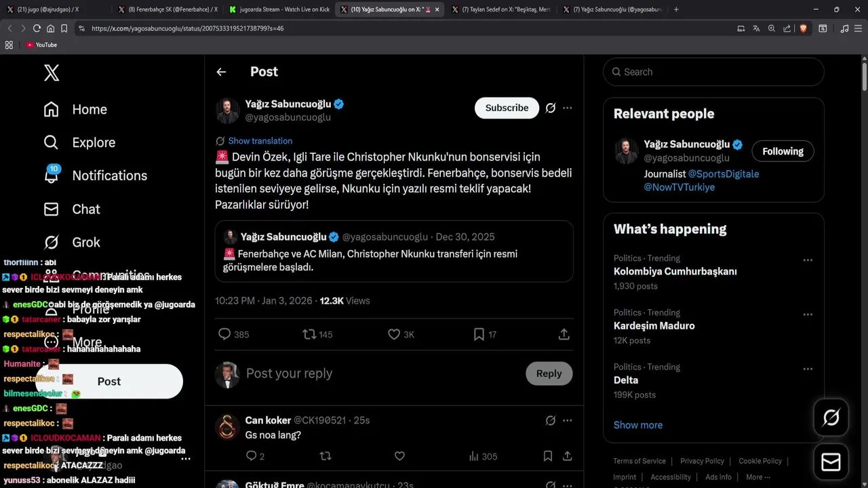Reload the page
868x488 pixels.
click(x=37, y=28)
